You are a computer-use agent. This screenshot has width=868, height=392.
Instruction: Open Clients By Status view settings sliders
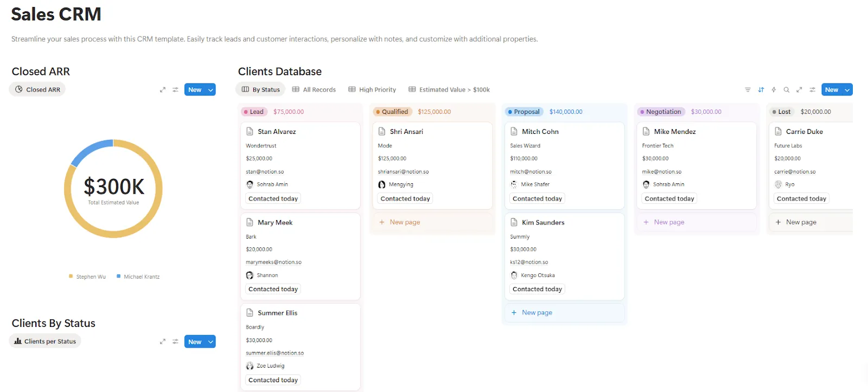(x=175, y=342)
